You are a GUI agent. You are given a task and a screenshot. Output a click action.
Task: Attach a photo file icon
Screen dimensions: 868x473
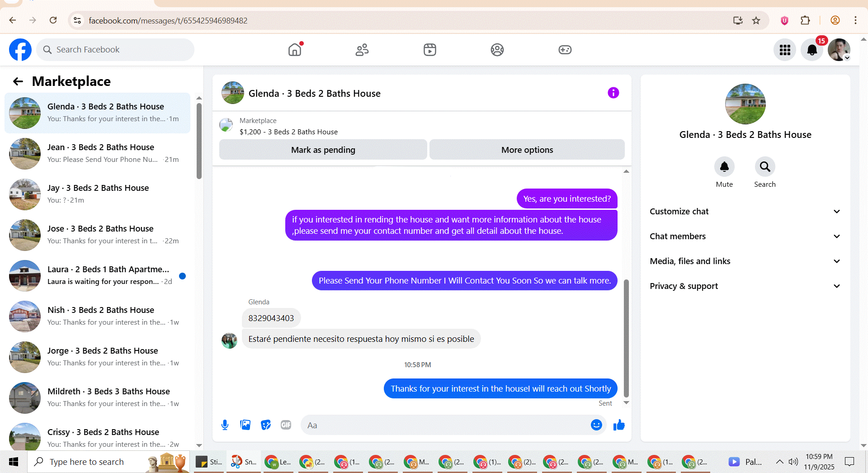(245, 425)
